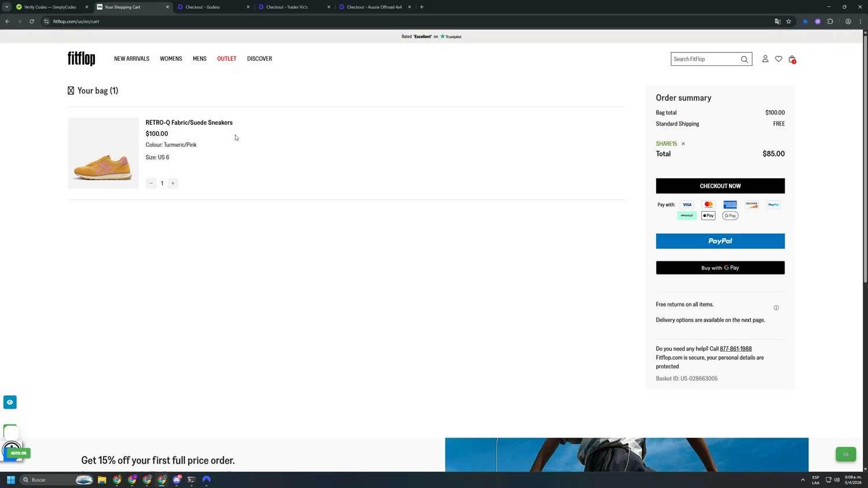Open the FitFlop account profile icon

coord(765,59)
